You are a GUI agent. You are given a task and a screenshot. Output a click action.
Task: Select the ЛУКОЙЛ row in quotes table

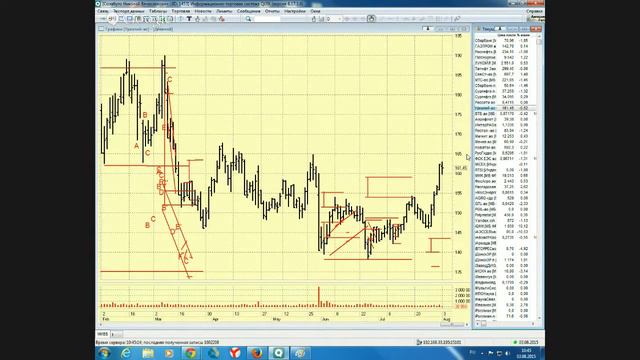pos(505,63)
